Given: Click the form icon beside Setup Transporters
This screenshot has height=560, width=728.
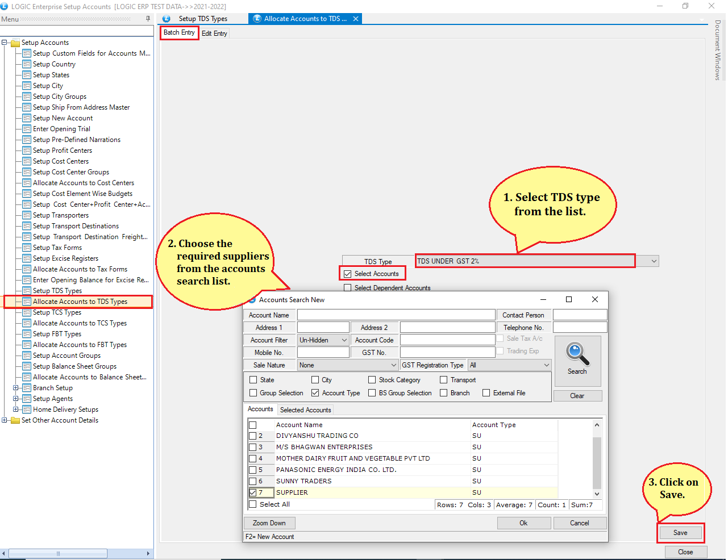Looking at the screenshot, I should coord(27,215).
